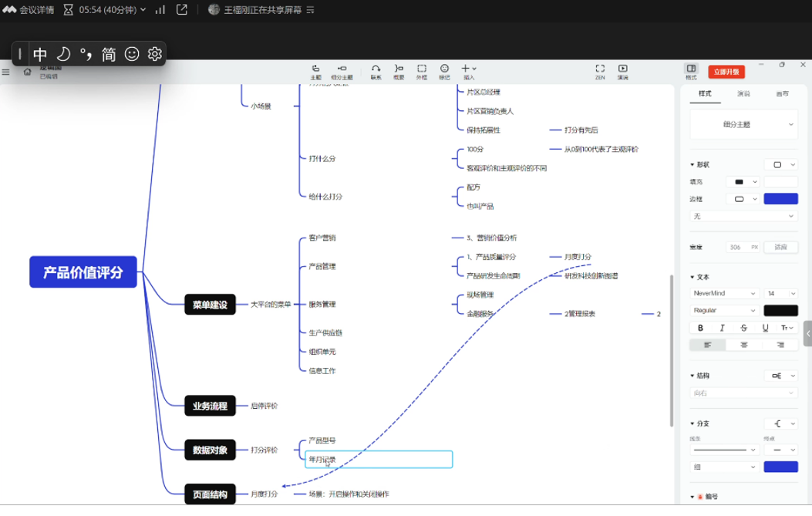Click the home icon in top left
Screen dimensions: 812x516
tap(28, 72)
